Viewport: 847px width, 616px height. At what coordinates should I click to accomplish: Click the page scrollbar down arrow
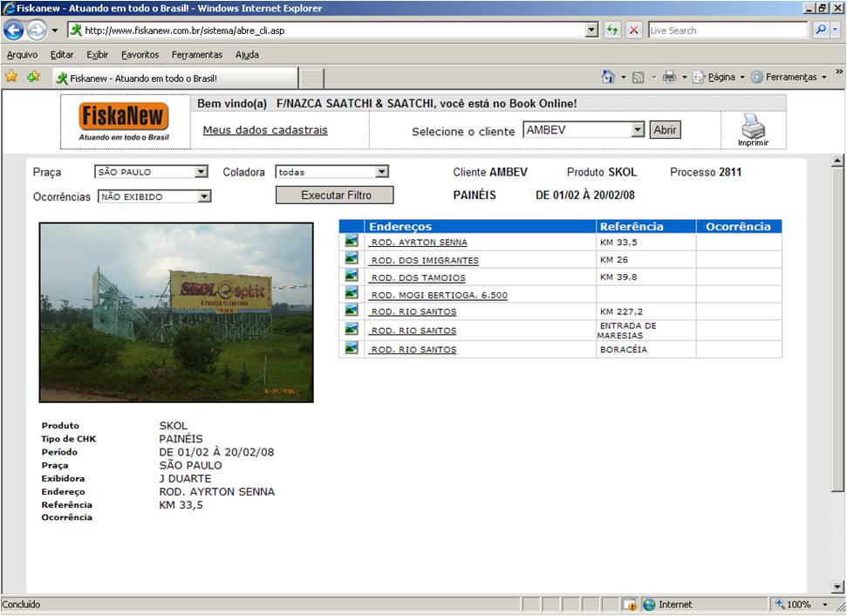pos(837,587)
